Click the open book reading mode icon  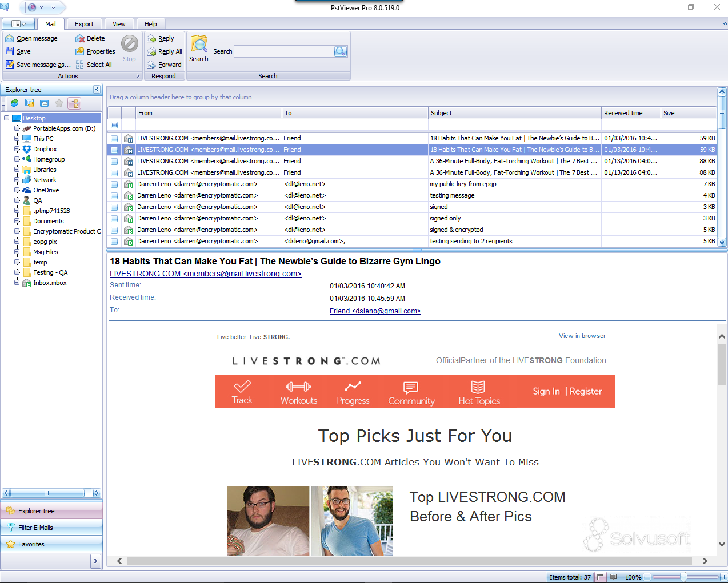613,577
